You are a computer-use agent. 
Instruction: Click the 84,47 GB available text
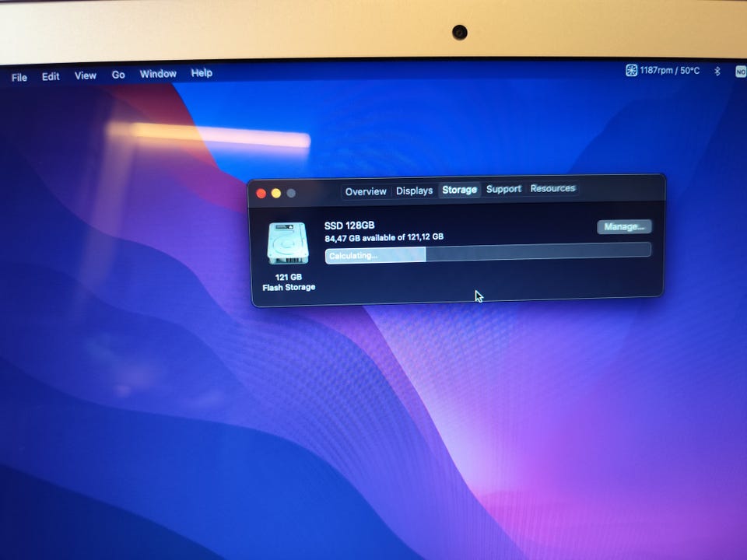click(x=384, y=237)
